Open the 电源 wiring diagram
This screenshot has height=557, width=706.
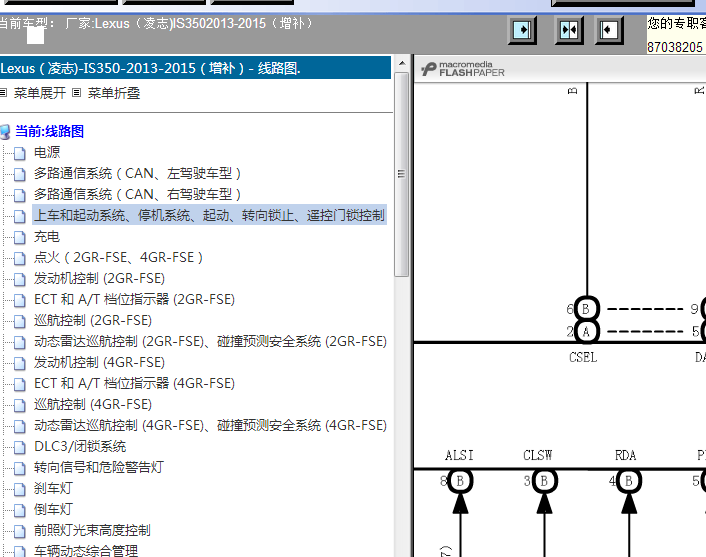(x=47, y=152)
